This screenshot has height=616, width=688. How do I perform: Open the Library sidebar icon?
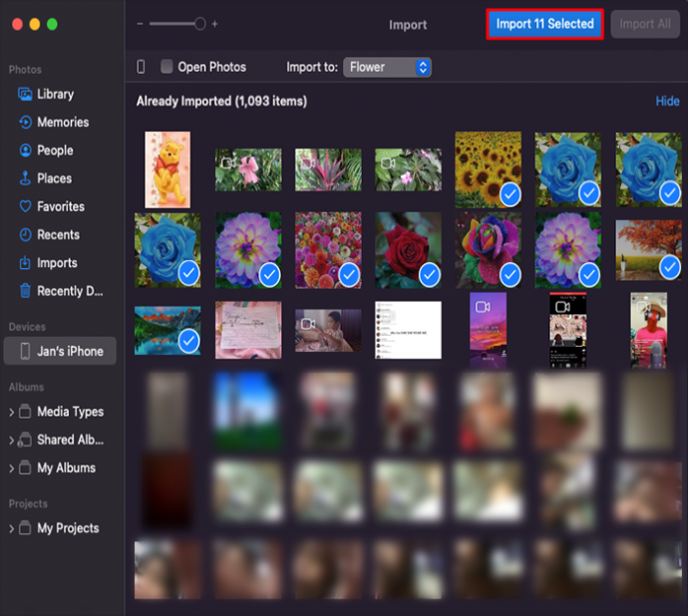click(25, 94)
